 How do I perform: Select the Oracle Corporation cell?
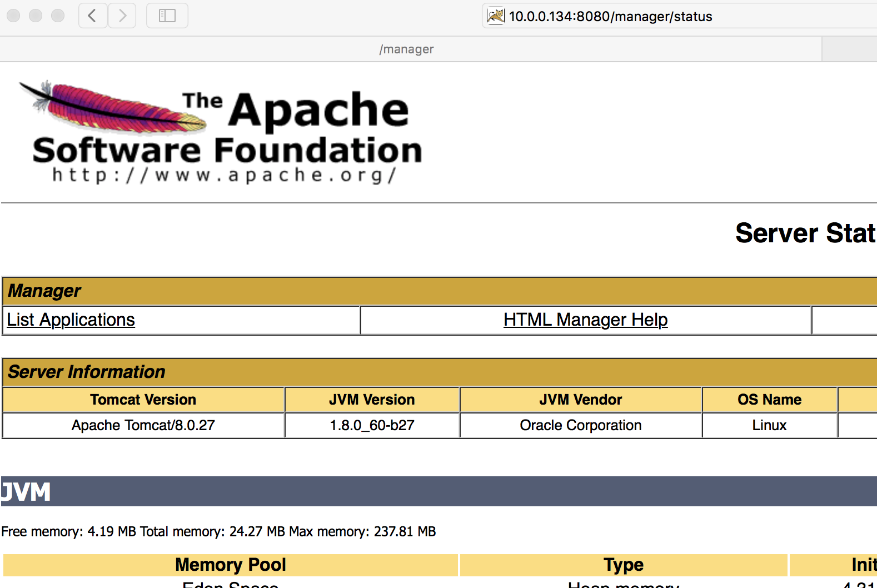point(581,425)
